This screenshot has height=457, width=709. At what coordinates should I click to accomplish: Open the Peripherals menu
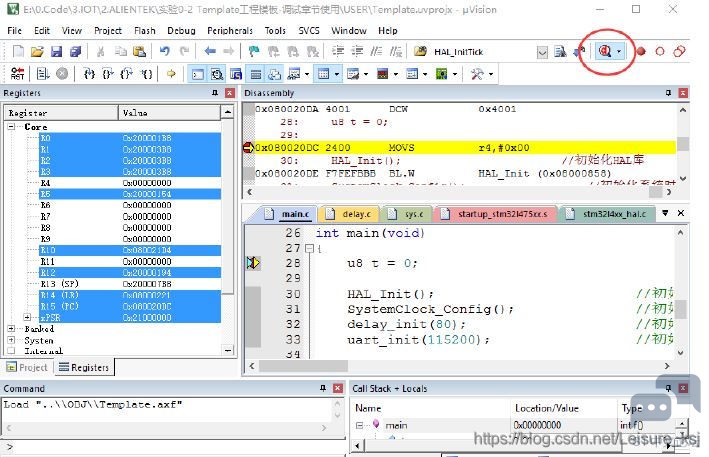230,31
